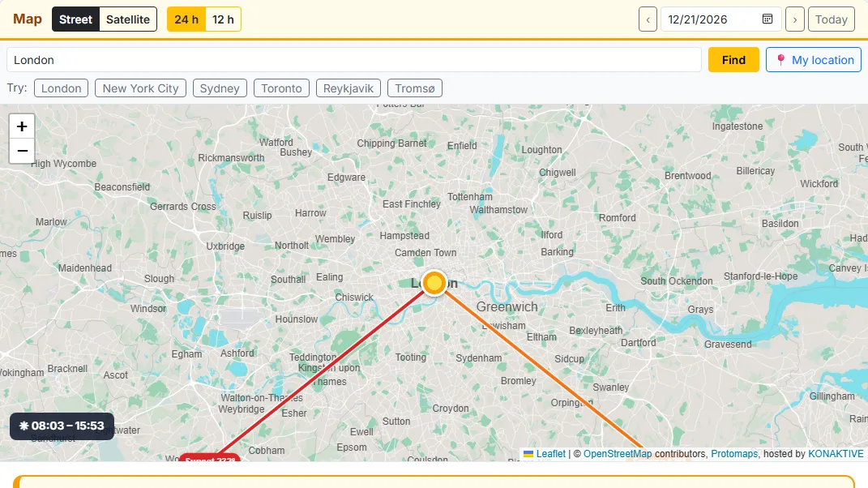Click the daylight time badge 08:03 – 15:53
868x488 pixels.
62,426
